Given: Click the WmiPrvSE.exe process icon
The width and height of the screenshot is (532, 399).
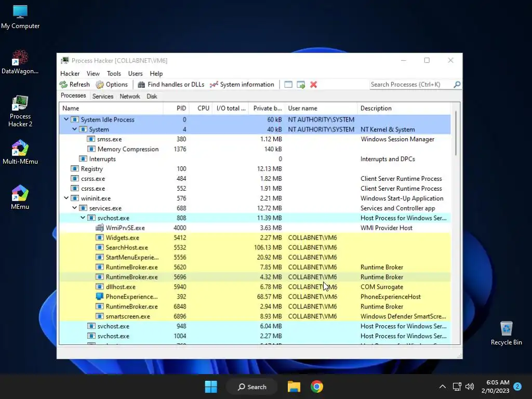Looking at the screenshot, I should [x=99, y=228].
